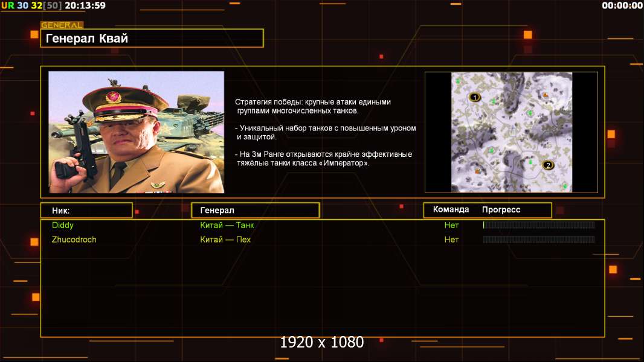This screenshot has width=644, height=362.
Task: Click the 20:13:59 clock in the overlay
Action: tap(85, 5)
